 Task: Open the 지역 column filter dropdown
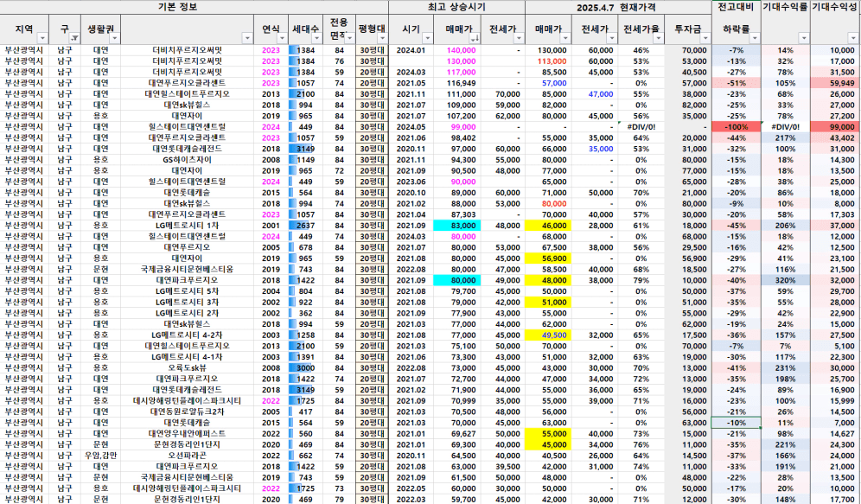[x=42, y=38]
